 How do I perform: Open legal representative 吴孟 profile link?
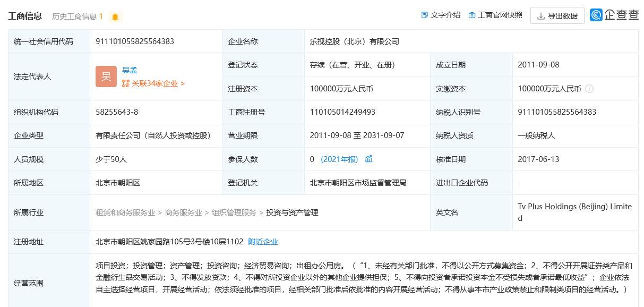click(x=130, y=70)
